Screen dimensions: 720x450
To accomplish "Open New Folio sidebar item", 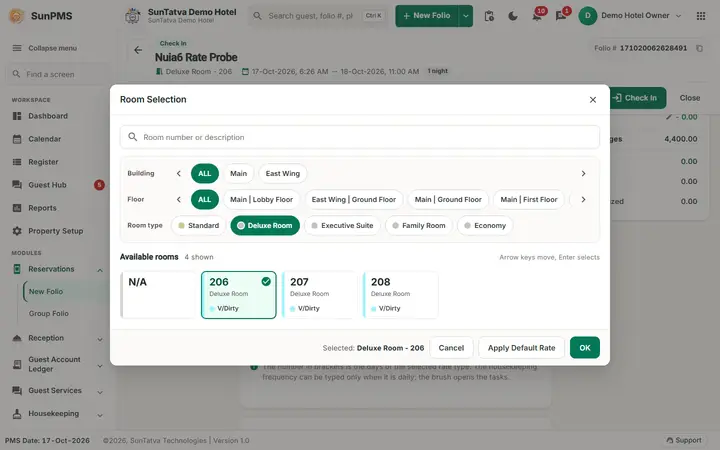I will [x=46, y=292].
